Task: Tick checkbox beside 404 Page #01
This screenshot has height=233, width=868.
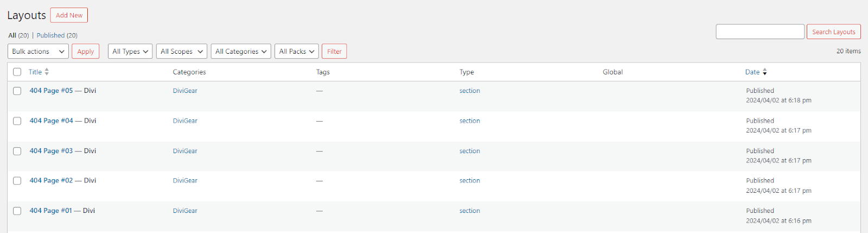Action: (17, 211)
